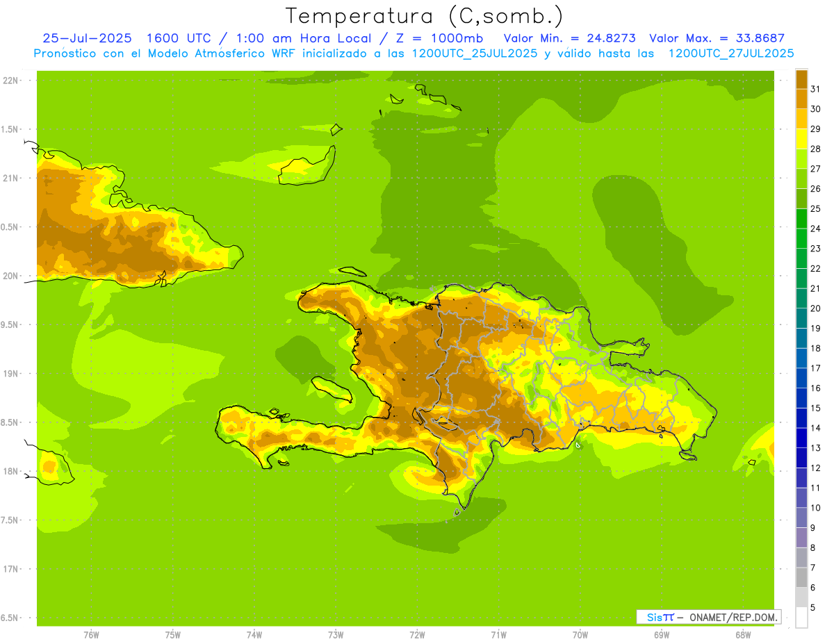The image size is (834, 644).
Task: Click the "71W" longitude axis label
Action: (498, 635)
